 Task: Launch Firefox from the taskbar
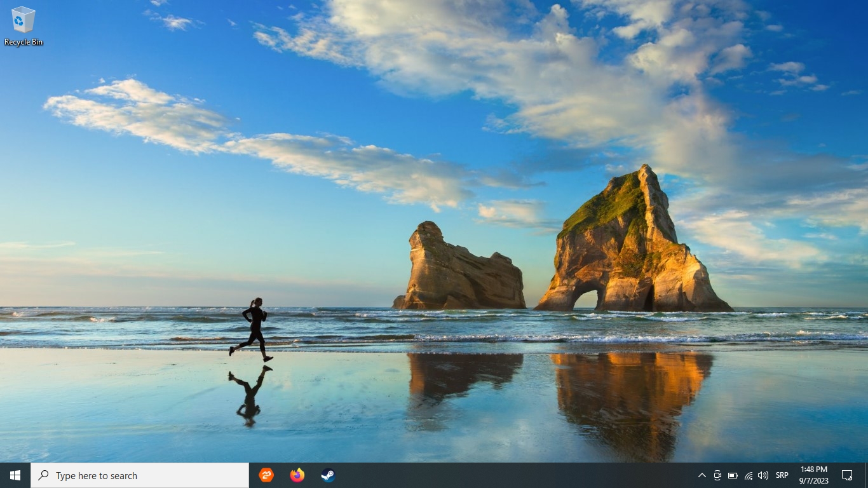point(297,475)
